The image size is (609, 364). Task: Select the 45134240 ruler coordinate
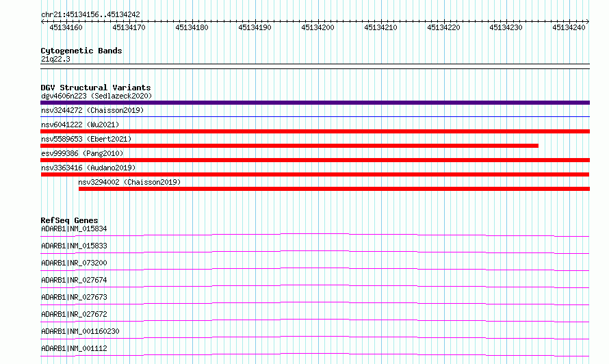tap(569, 27)
